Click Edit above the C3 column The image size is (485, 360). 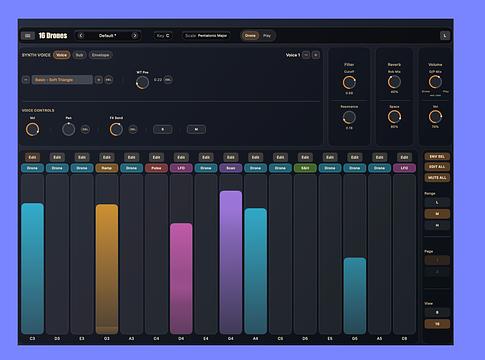click(x=32, y=157)
